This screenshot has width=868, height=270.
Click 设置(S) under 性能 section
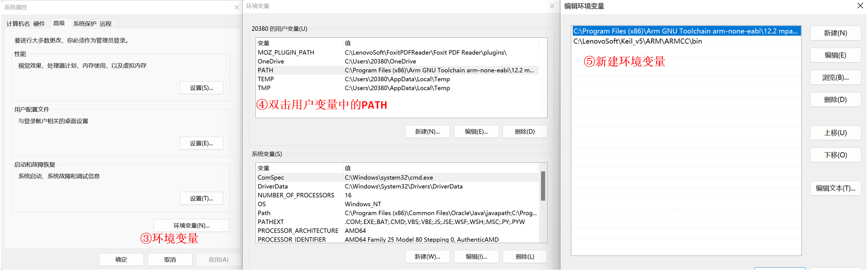(201, 88)
